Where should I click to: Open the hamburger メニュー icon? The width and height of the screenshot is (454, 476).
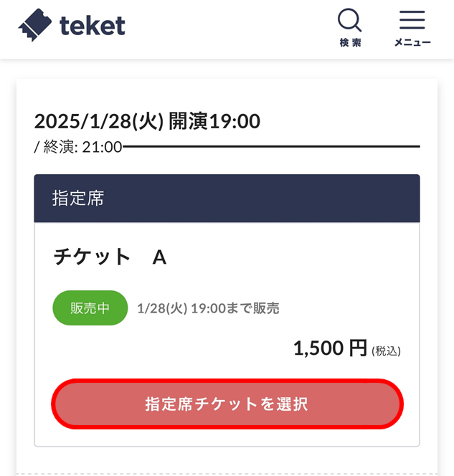[x=412, y=20]
